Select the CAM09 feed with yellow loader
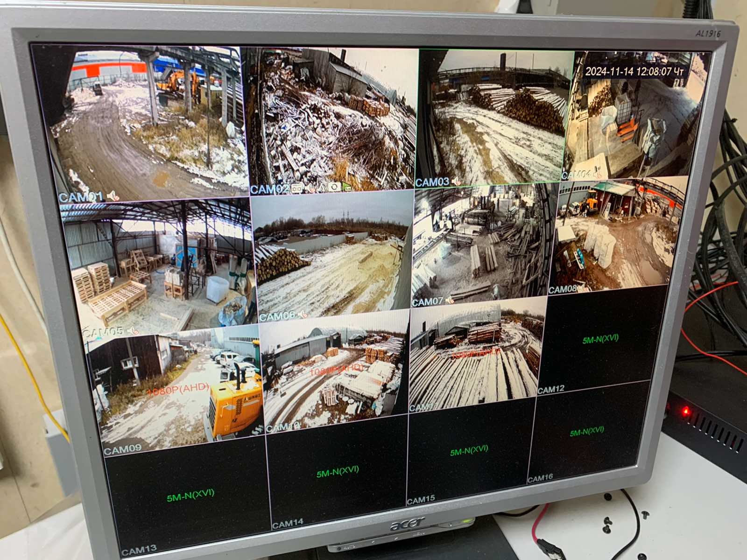The image size is (747, 560). (x=180, y=387)
